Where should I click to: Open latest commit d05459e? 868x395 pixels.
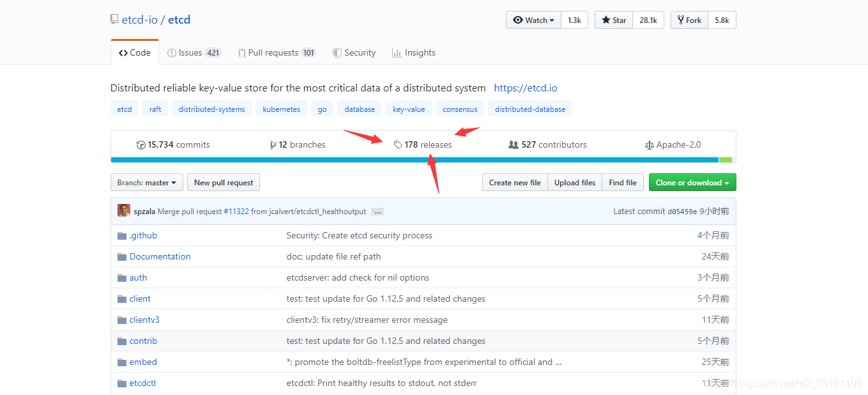click(682, 212)
